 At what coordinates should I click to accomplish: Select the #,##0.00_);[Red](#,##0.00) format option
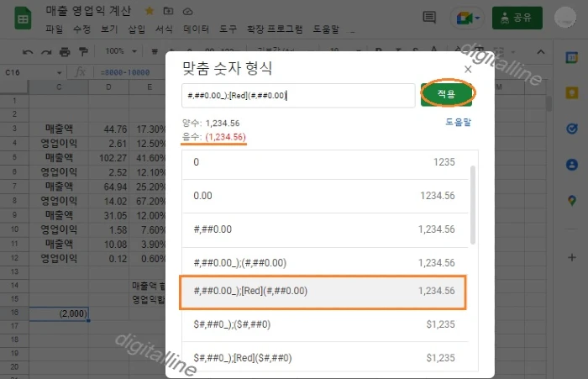(x=323, y=292)
